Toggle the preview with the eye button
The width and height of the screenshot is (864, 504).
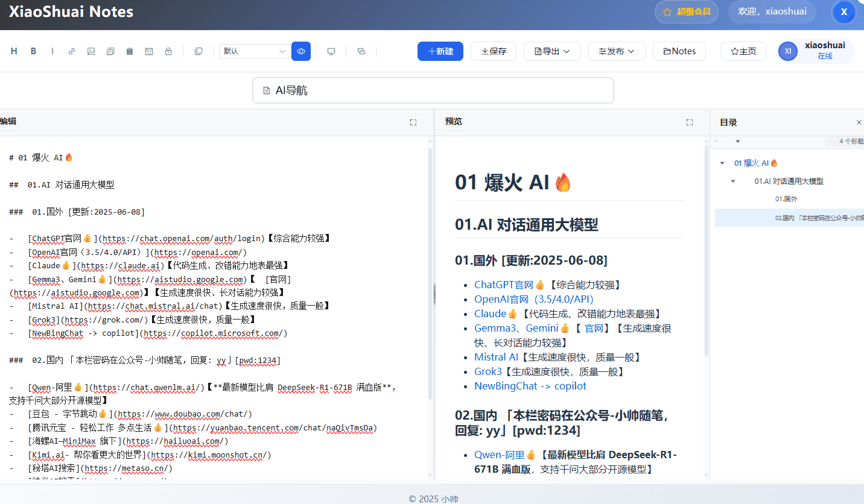[301, 51]
